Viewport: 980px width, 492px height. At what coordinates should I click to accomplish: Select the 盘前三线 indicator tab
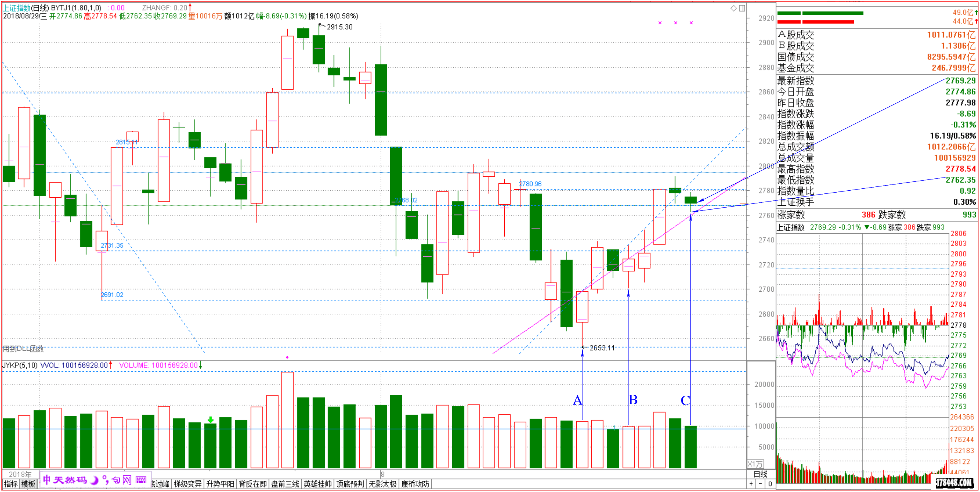coord(285,484)
